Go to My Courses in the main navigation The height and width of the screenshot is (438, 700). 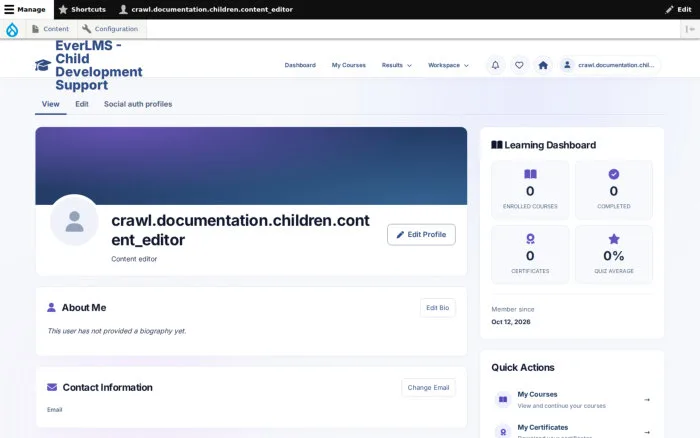point(349,65)
